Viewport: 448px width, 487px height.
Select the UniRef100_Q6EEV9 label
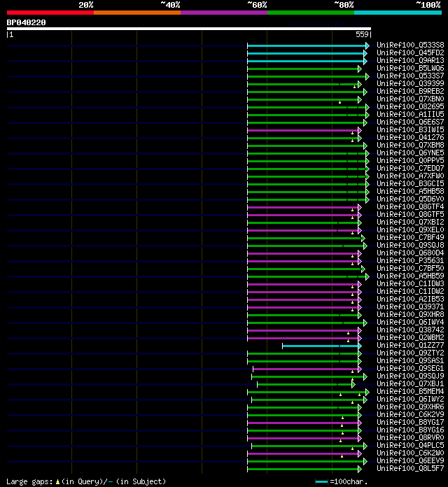pyautogui.click(x=410, y=461)
